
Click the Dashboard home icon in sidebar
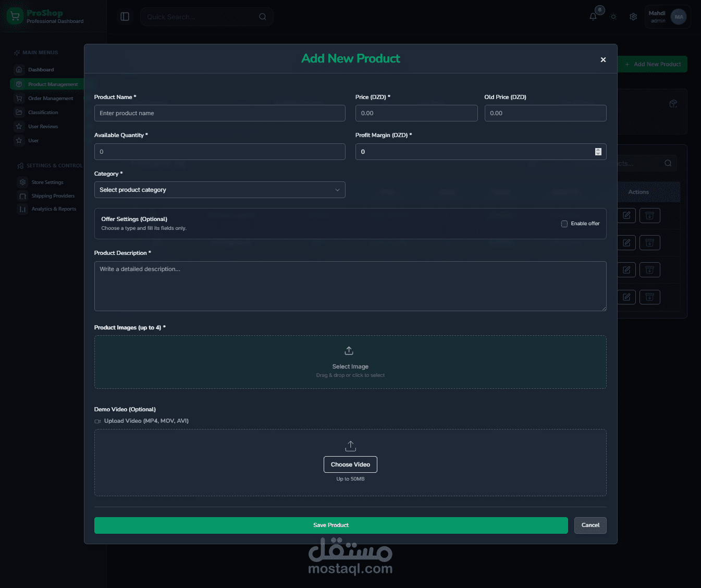click(19, 69)
